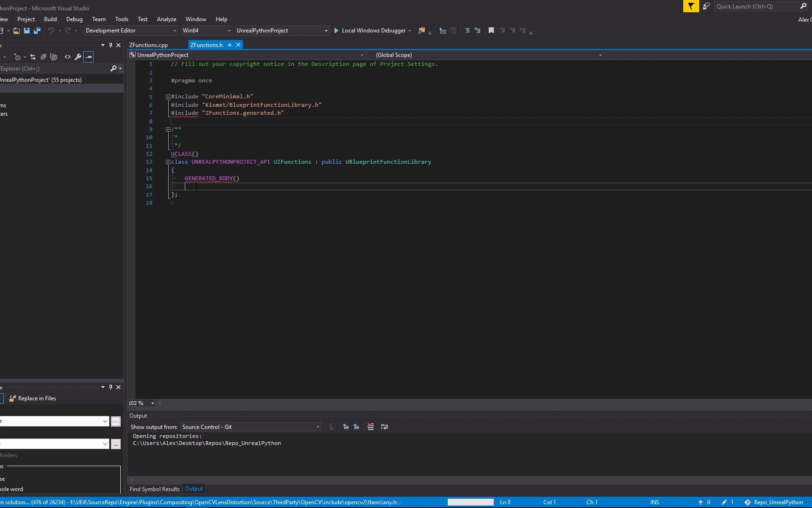Screen dimensions: 812x508
Task: Clear all output with the red X icon
Action: point(371,427)
